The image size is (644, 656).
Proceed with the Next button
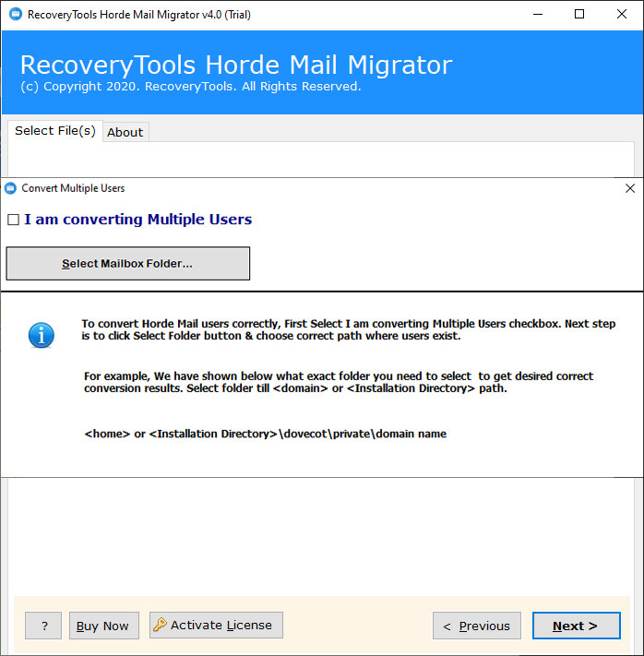(577, 626)
